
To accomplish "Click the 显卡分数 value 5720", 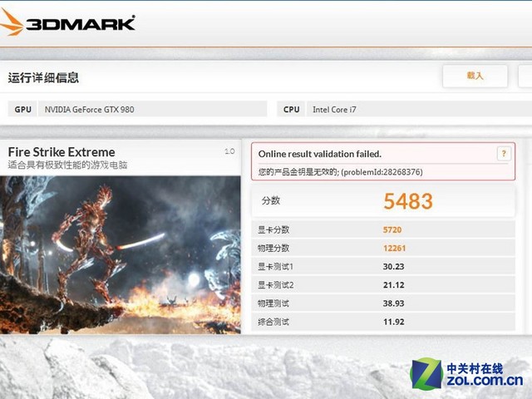I will (x=392, y=229).
